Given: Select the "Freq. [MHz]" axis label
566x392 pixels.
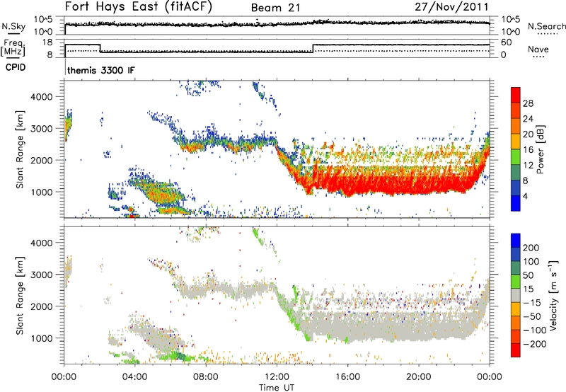Looking at the screenshot, I should tap(13, 48).
